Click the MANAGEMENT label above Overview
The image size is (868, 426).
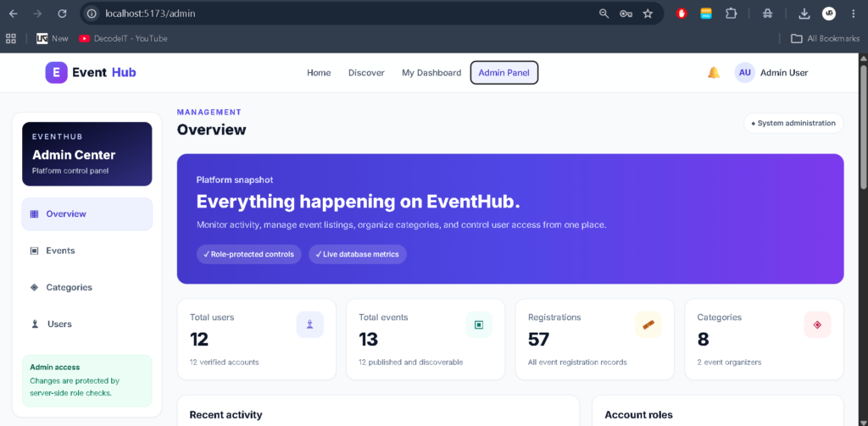[x=209, y=112]
